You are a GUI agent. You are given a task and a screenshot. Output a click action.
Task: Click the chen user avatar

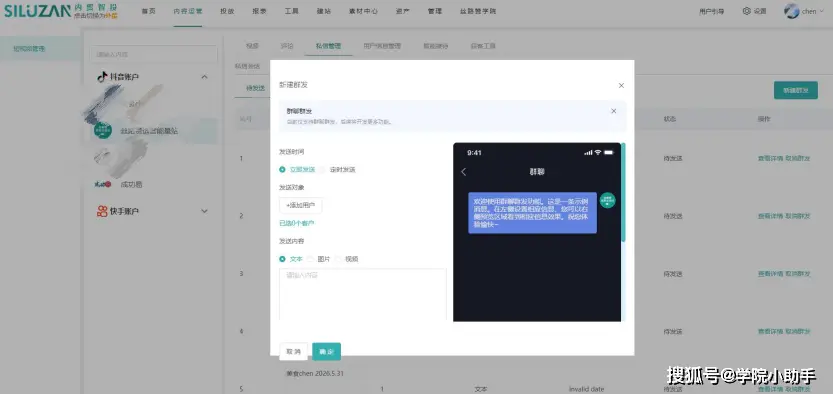792,11
